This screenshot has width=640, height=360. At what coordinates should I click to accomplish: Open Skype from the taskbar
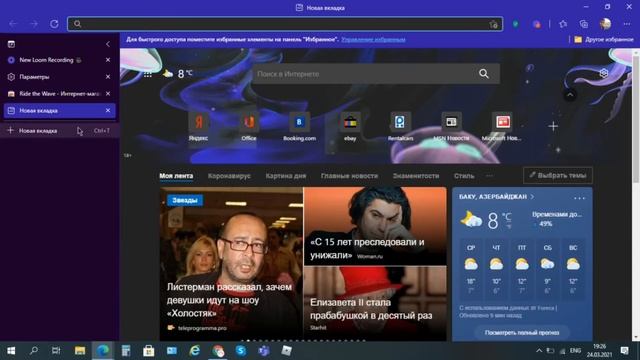pos(241,351)
